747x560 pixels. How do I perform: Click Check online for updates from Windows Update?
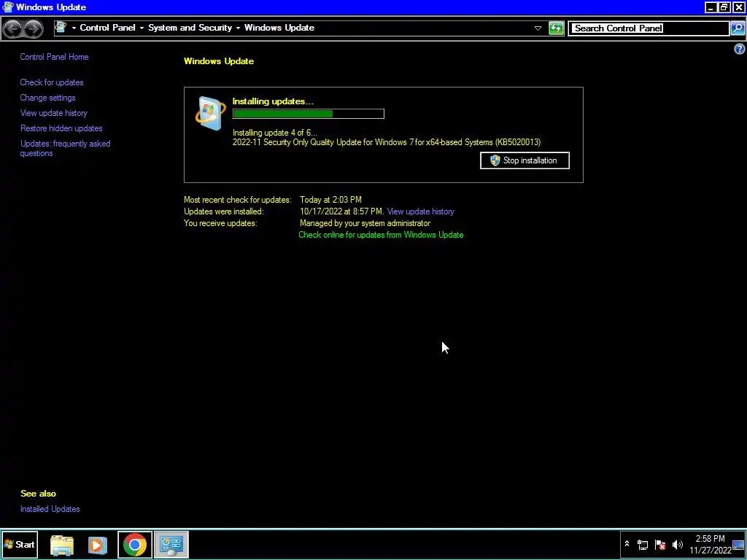pos(381,235)
